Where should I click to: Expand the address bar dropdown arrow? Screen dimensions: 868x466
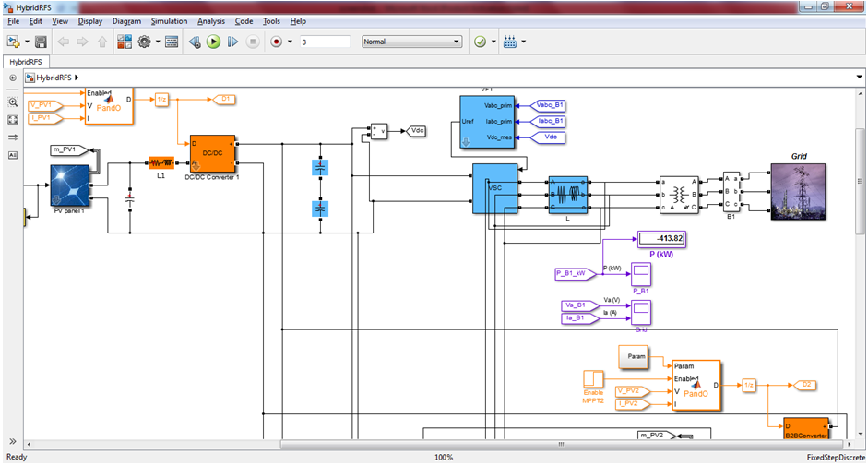coord(859,77)
